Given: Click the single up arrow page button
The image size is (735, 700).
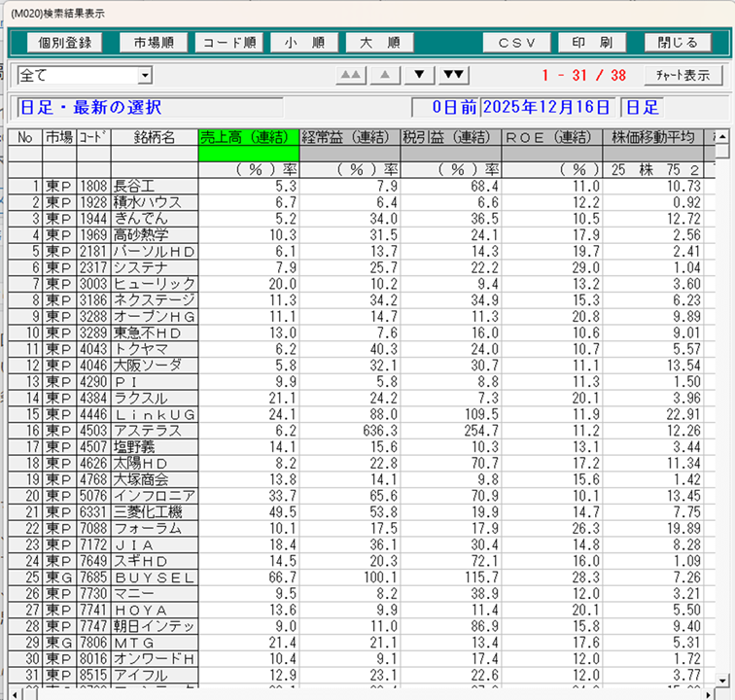Looking at the screenshot, I should [x=386, y=75].
